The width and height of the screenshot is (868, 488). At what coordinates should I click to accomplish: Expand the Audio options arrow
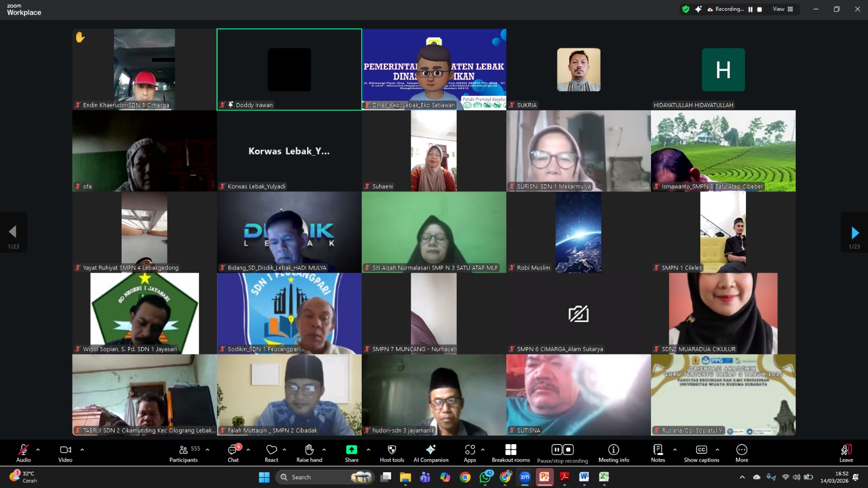(38, 450)
